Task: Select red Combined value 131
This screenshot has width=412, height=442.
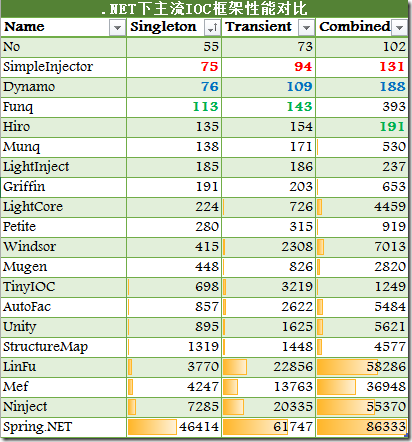Action: click(x=392, y=67)
